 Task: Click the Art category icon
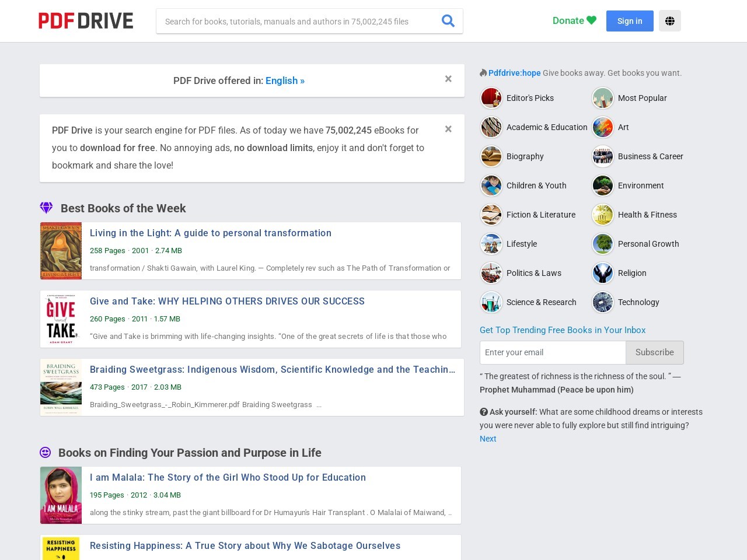tap(603, 127)
